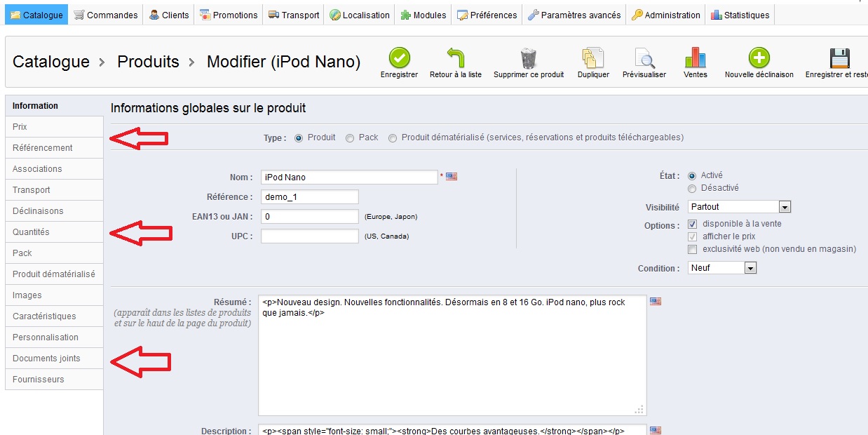This screenshot has width=868, height=435.
Task: Click the Supprimer ce produit trash icon
Action: pyautogui.click(x=529, y=58)
